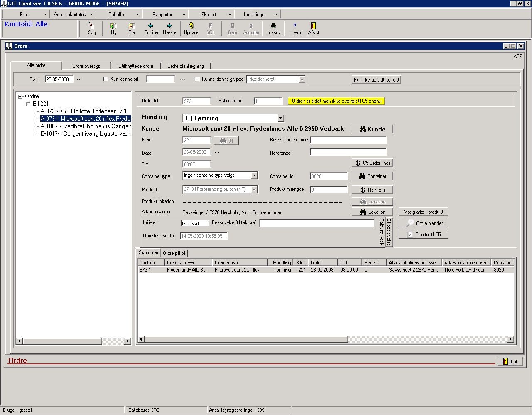The width and height of the screenshot is (532, 415).
Task: Open the Ikke defineret group dropdown
Action: (302, 79)
